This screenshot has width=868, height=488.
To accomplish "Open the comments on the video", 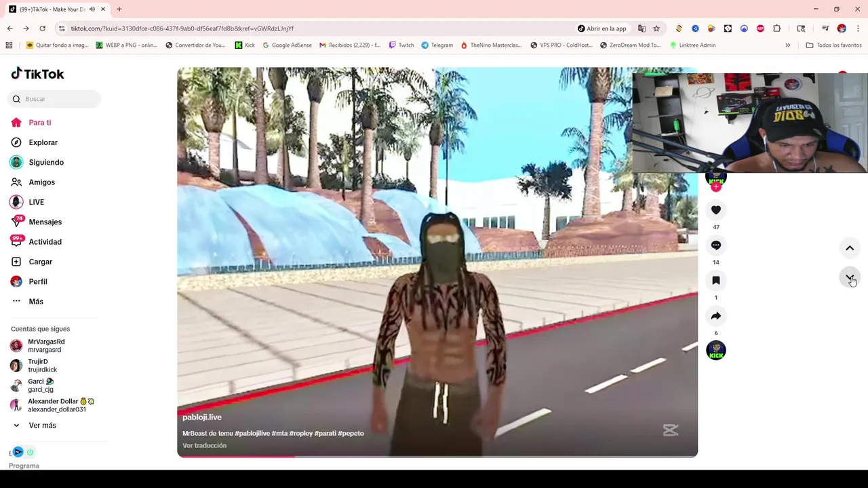I will (716, 245).
